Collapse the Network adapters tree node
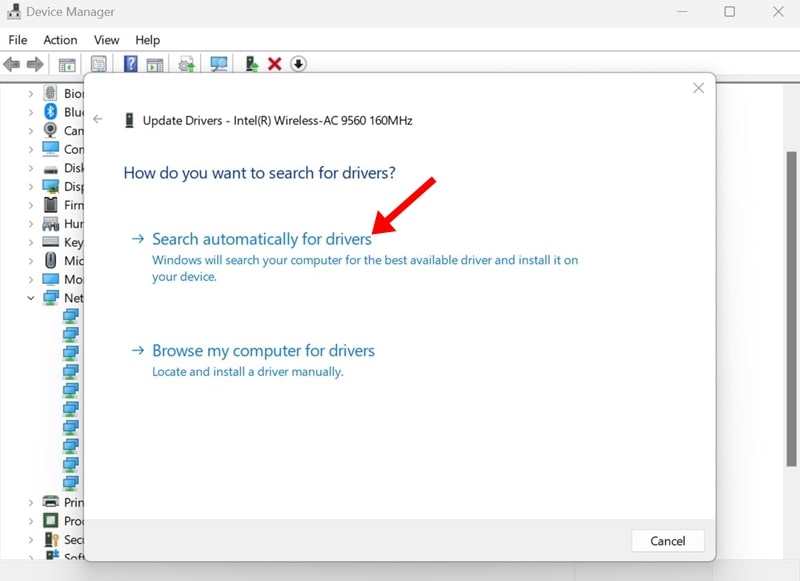Image resolution: width=800 pixels, height=581 pixels. coord(31,298)
